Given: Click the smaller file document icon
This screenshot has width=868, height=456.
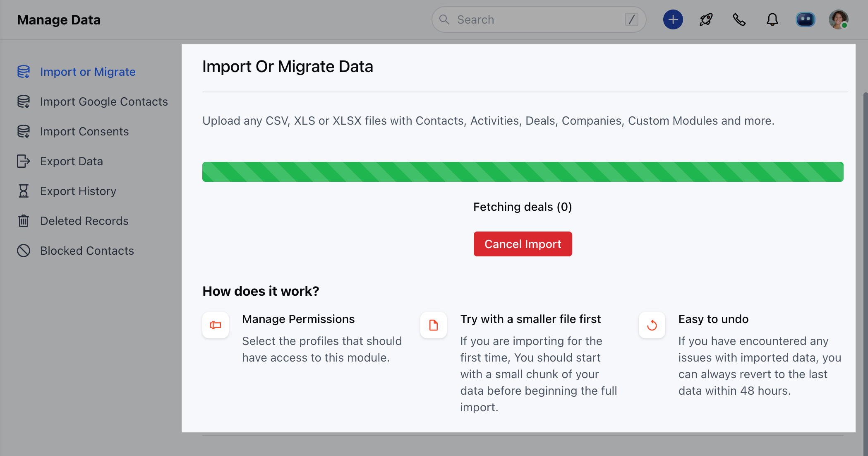Looking at the screenshot, I should (x=433, y=325).
